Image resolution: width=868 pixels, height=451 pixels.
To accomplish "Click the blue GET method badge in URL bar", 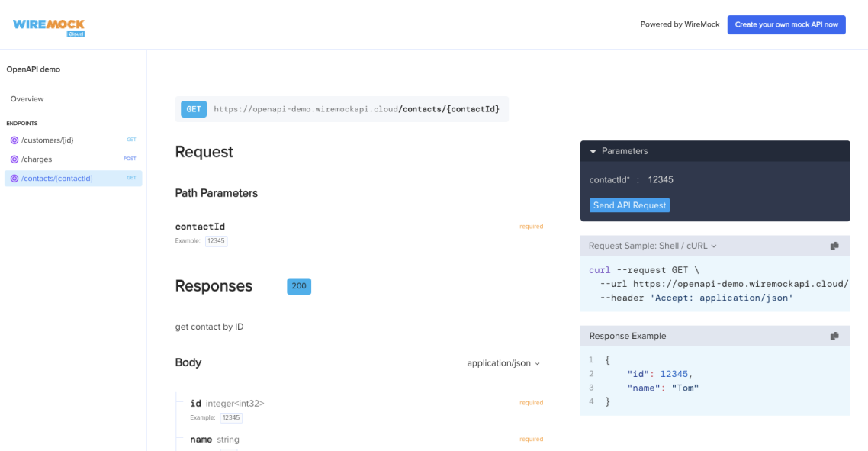I will pos(194,109).
